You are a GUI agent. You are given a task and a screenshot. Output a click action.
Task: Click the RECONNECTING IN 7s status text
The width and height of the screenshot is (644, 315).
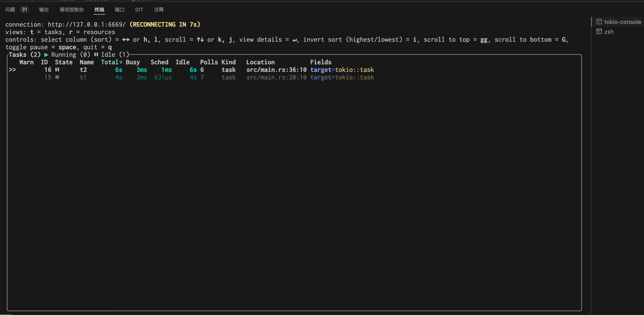click(x=165, y=25)
